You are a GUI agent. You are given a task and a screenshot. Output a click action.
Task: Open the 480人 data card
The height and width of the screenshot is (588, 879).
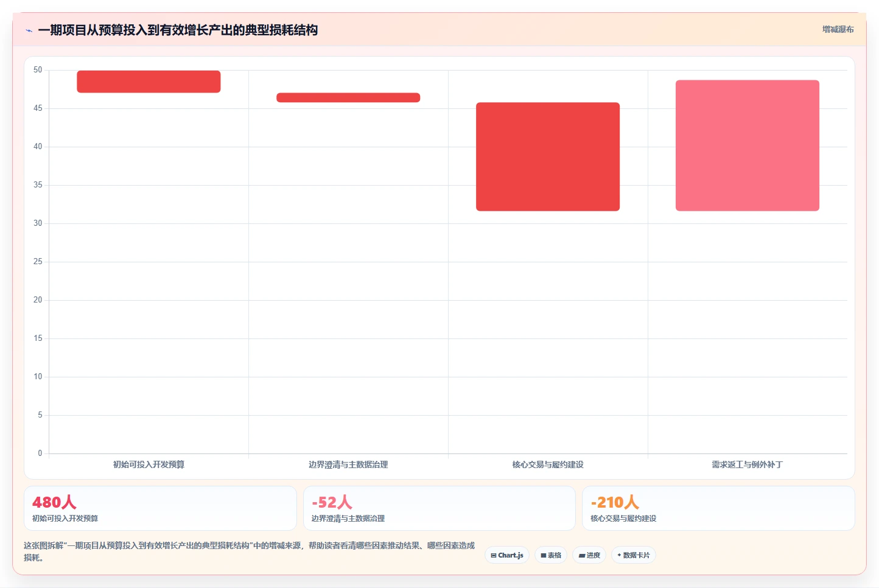pyautogui.click(x=160, y=508)
